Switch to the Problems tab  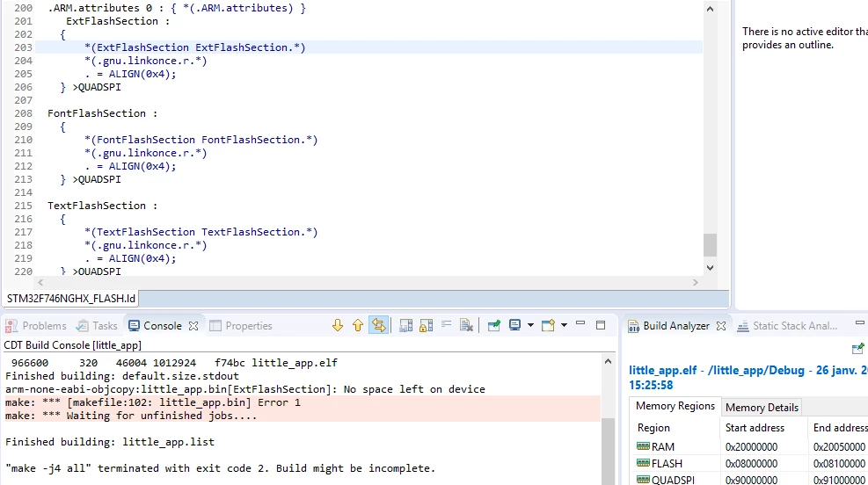point(36,326)
